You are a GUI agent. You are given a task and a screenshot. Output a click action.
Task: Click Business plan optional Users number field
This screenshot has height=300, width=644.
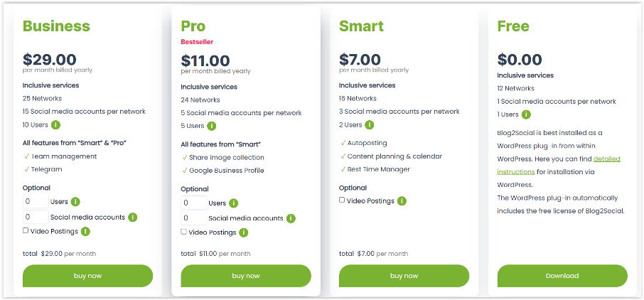coord(36,202)
